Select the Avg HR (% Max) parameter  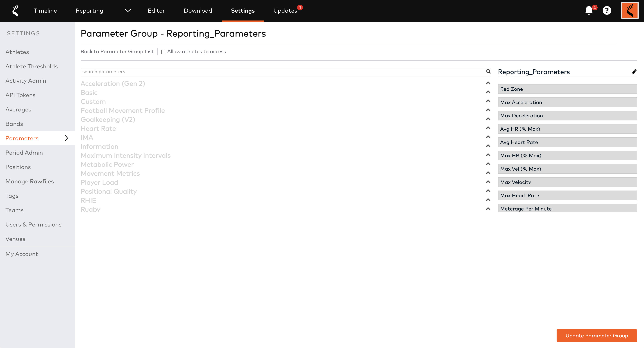pyautogui.click(x=567, y=129)
